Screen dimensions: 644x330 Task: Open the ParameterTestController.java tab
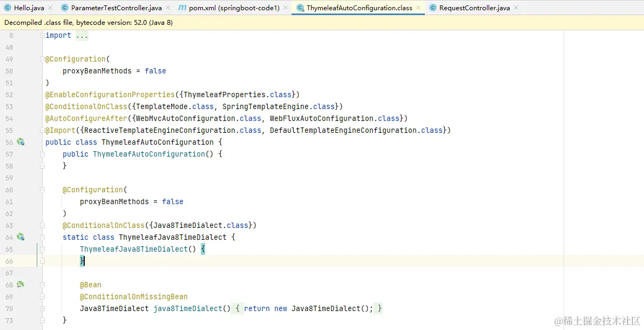pyautogui.click(x=116, y=8)
